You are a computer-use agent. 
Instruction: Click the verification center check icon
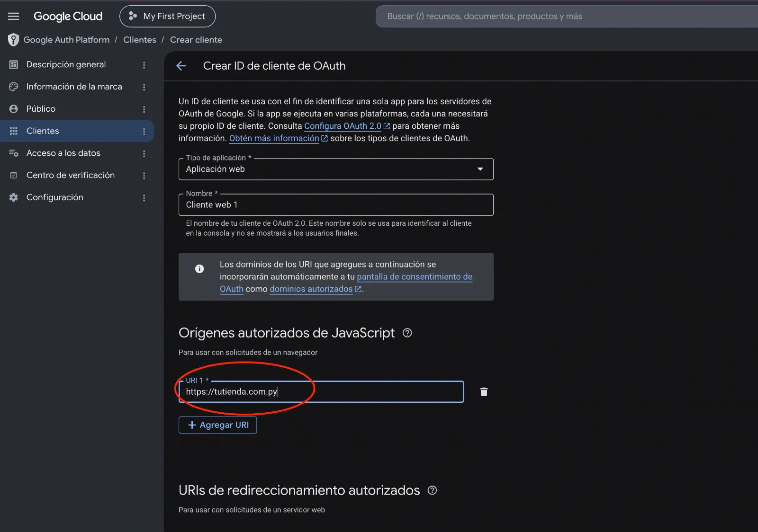[14, 175]
